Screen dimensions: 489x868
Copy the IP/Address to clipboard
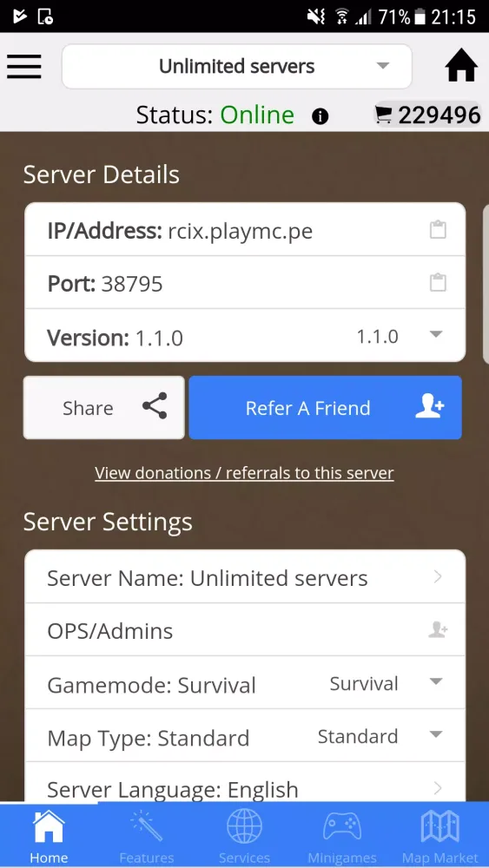pos(438,230)
